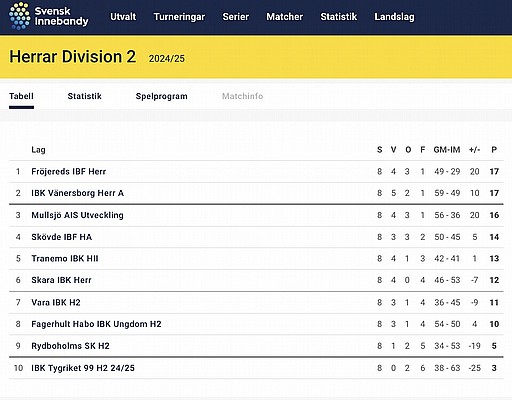Open IBK Tygriket 99 H2 24/25
This screenshot has width=512, height=400.
click(x=83, y=368)
